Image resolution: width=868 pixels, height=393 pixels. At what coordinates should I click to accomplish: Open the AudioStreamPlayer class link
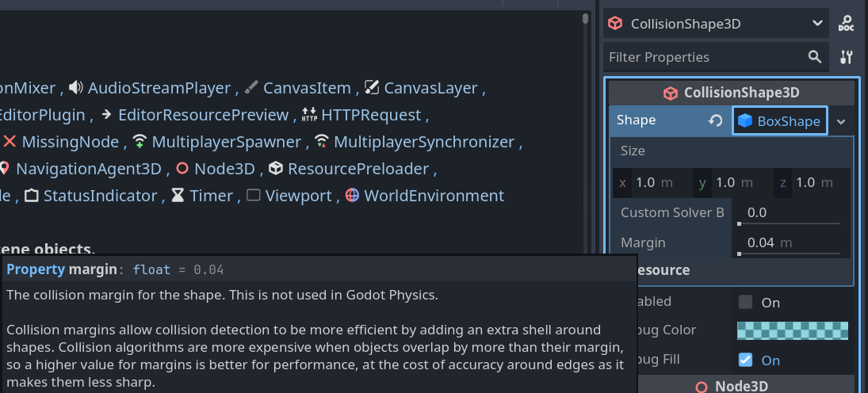159,88
